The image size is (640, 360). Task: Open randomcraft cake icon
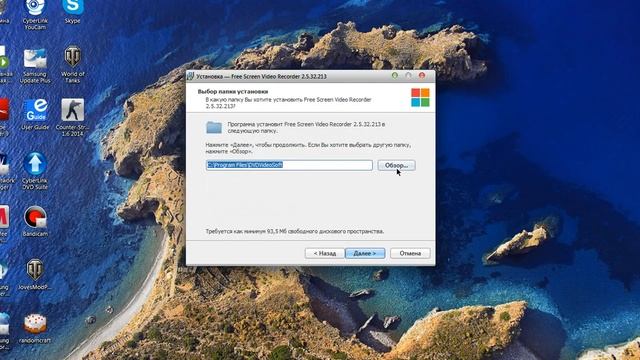[35, 328]
